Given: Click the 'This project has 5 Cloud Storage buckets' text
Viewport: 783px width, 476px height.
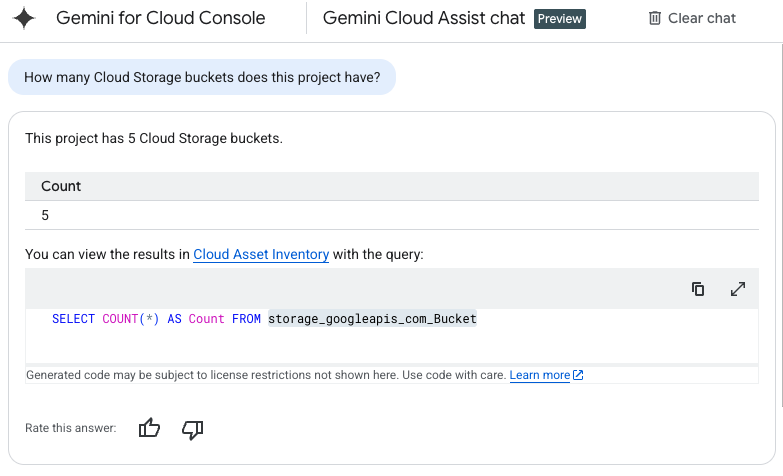Looking at the screenshot, I should pyautogui.click(x=154, y=138).
